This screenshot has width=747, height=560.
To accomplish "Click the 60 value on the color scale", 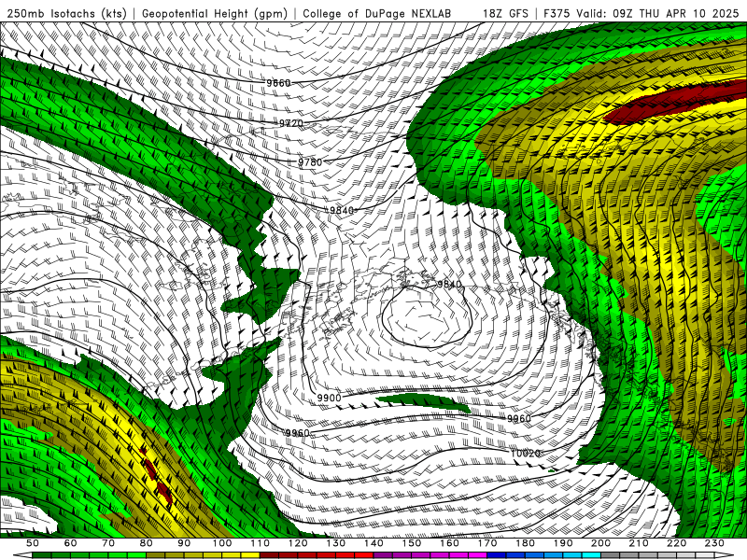I will tap(71, 543).
